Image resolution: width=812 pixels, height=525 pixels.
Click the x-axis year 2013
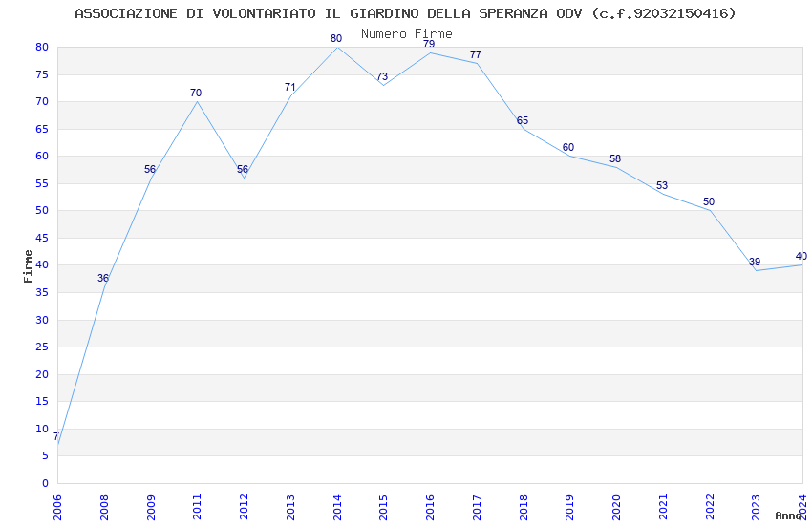click(x=290, y=508)
